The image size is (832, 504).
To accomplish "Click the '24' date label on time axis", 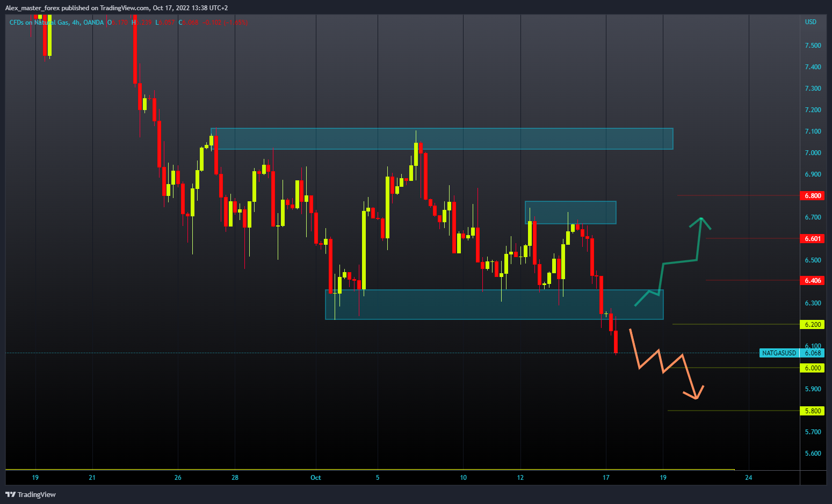I will 749,478.
